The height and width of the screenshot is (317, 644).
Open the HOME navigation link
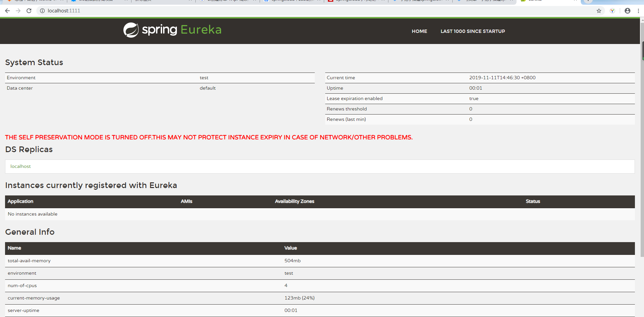pyautogui.click(x=419, y=31)
